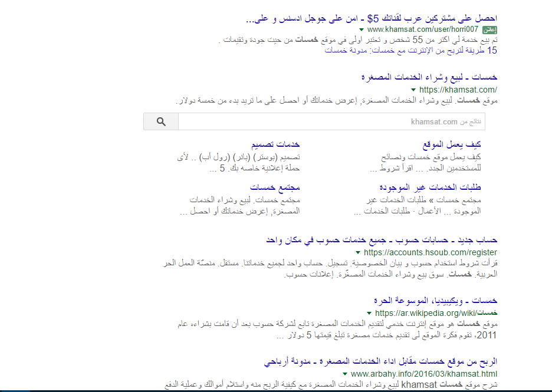Open the 'خدمات تصميم' sitelink
Screen dimensions: 552x392
tap(275, 144)
